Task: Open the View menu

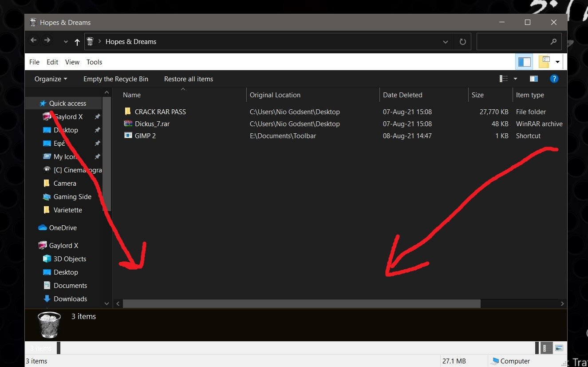Action: pyautogui.click(x=72, y=62)
